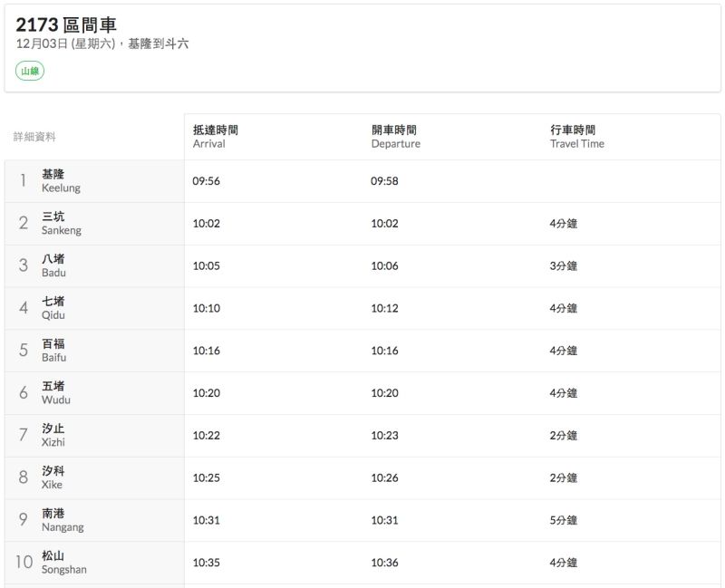The height and width of the screenshot is (588, 725).
Task: Click the 山線 mountain line tag
Action: (30, 71)
